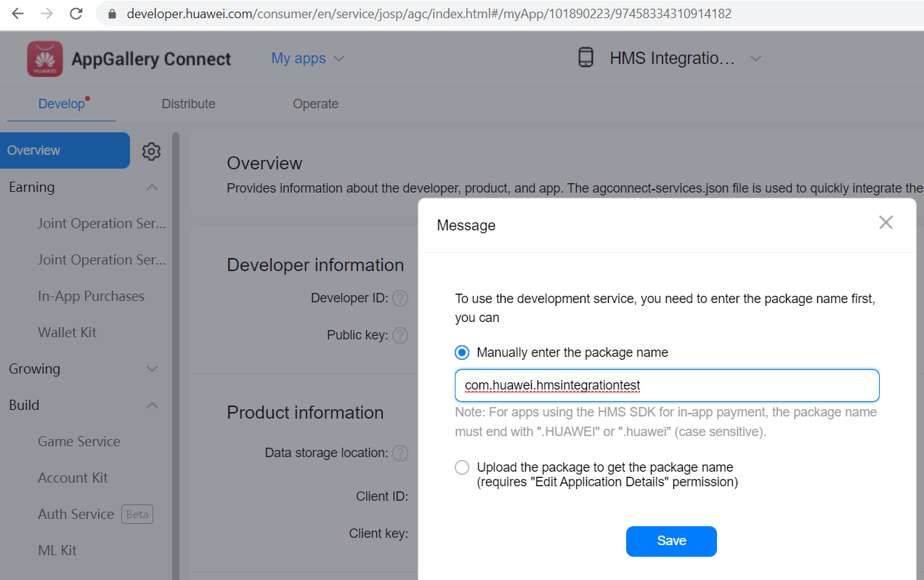
Task: Click the phone device icon beside the app name
Action: click(x=585, y=58)
